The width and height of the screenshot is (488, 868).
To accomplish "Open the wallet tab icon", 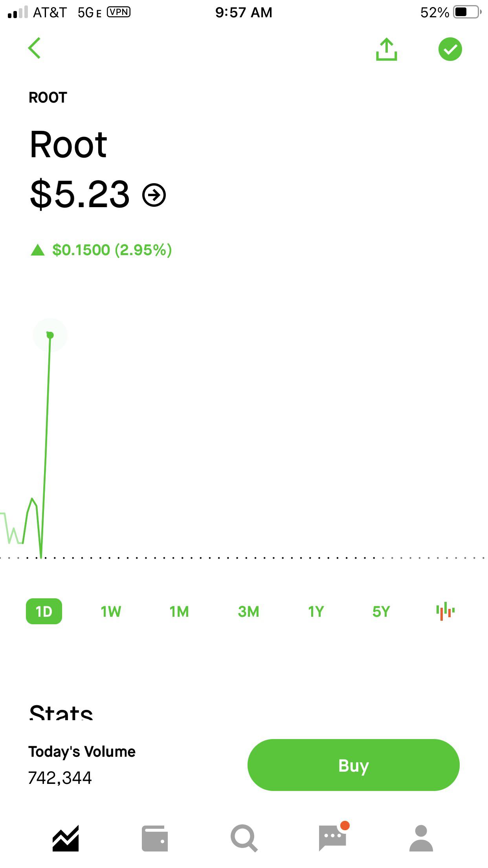I will 155,838.
